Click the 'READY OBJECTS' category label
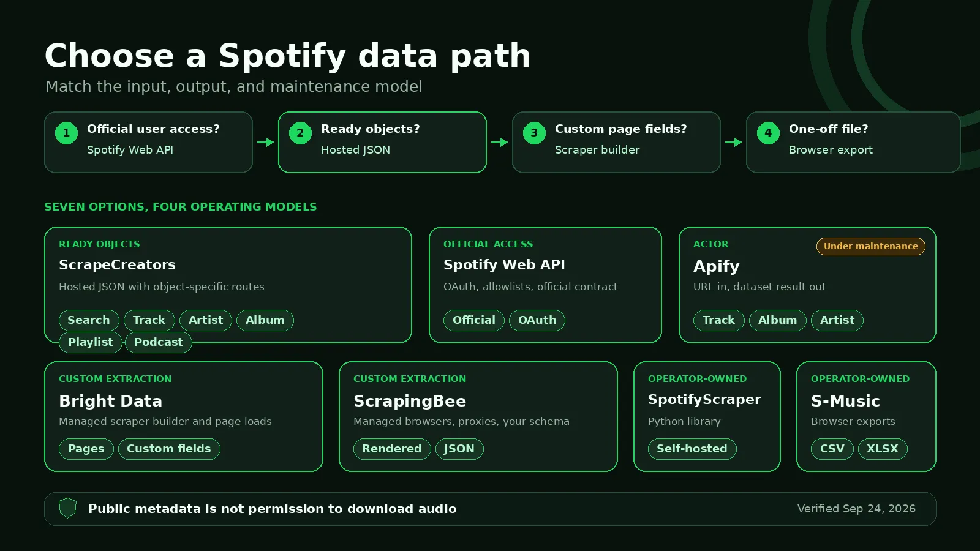This screenshot has height=551, width=980. tap(99, 244)
